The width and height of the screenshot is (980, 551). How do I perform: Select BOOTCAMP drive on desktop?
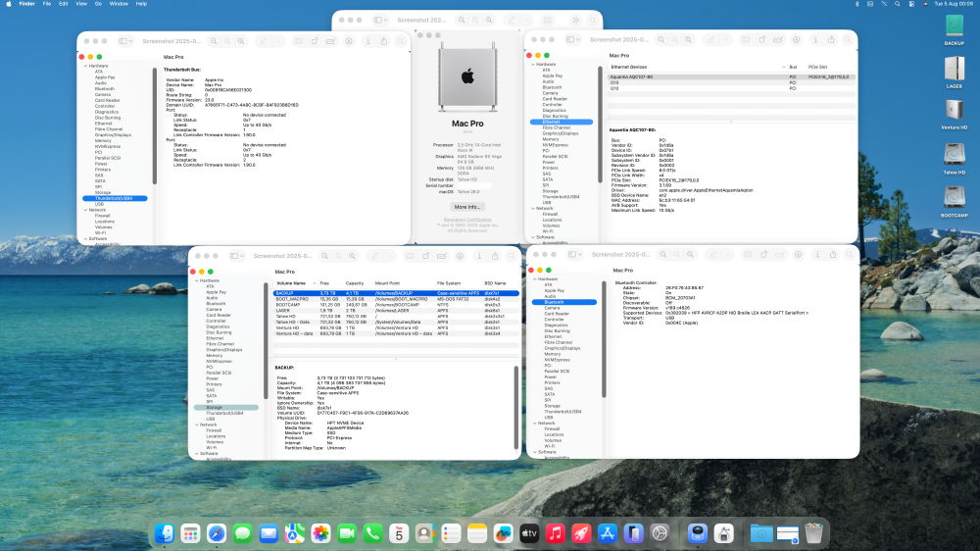pyautogui.click(x=955, y=201)
